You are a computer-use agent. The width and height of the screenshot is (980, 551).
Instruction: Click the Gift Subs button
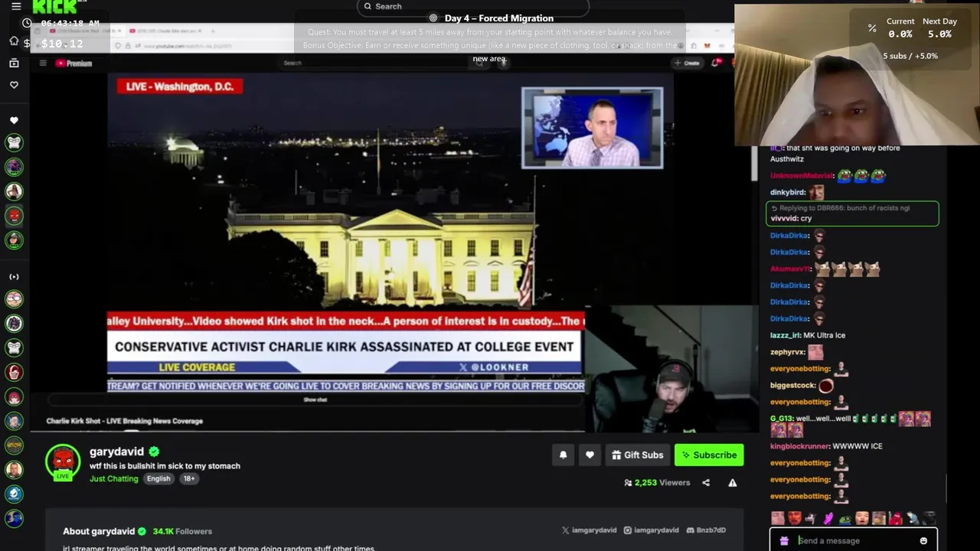[x=638, y=455]
